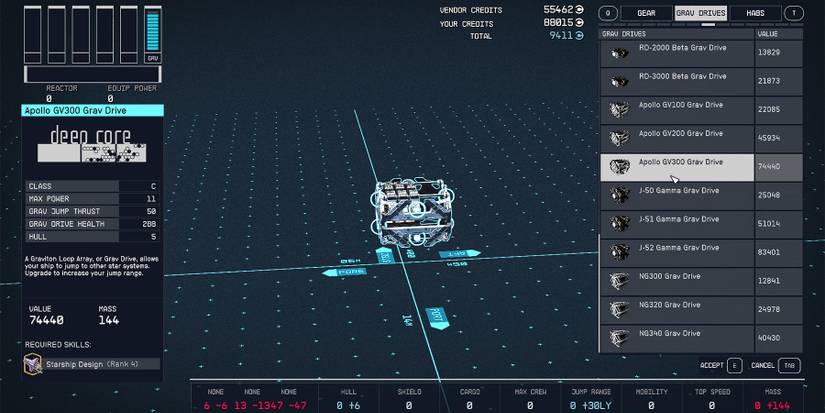Choose the NG320 Grav Drive icon

619,309
